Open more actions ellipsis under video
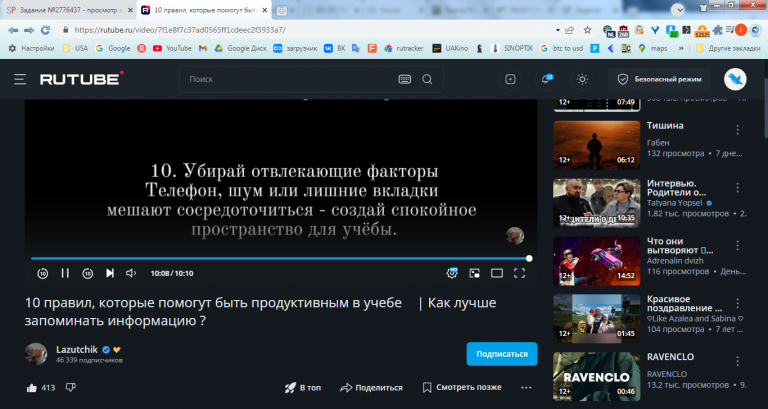 click(x=526, y=387)
